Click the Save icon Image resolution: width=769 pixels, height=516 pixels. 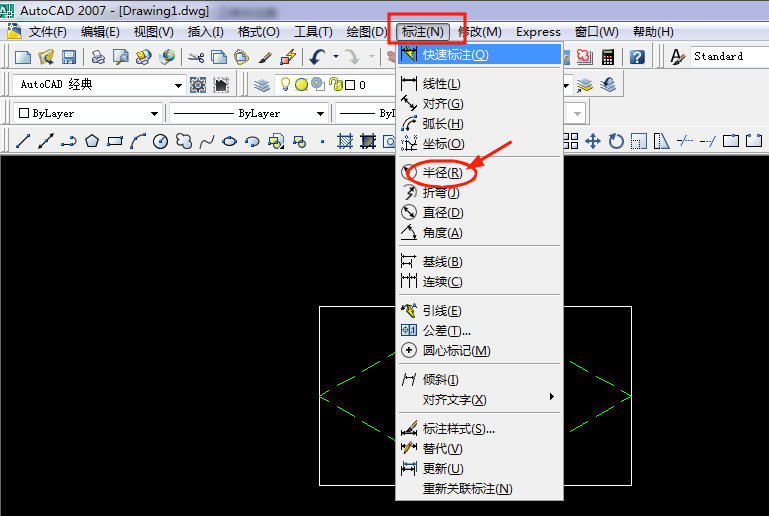[x=69, y=57]
